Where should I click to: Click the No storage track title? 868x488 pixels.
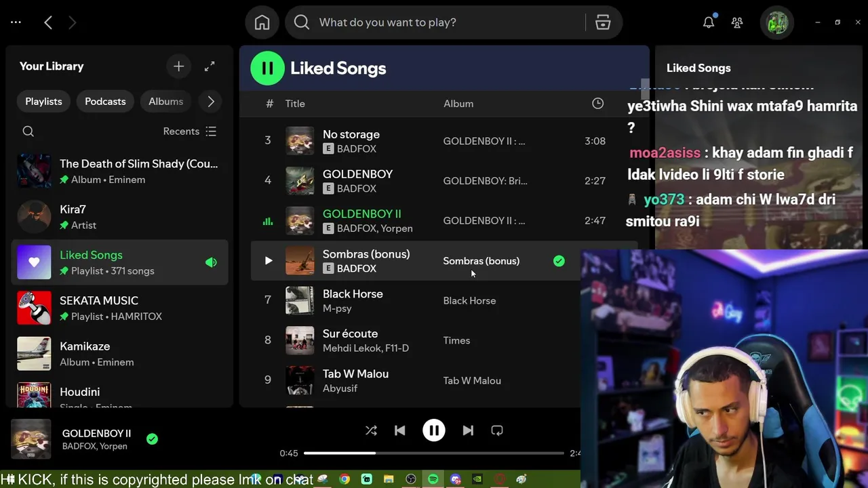click(351, 134)
